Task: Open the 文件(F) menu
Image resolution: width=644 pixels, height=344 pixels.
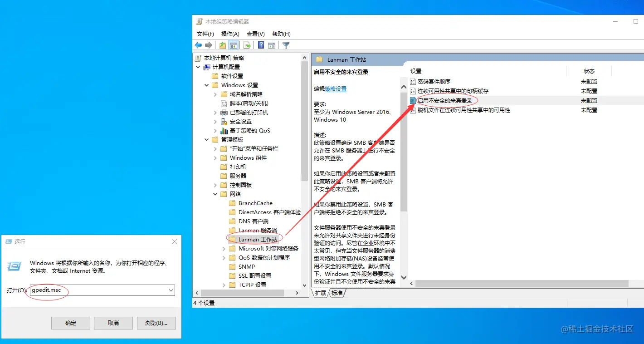Action: coord(205,34)
